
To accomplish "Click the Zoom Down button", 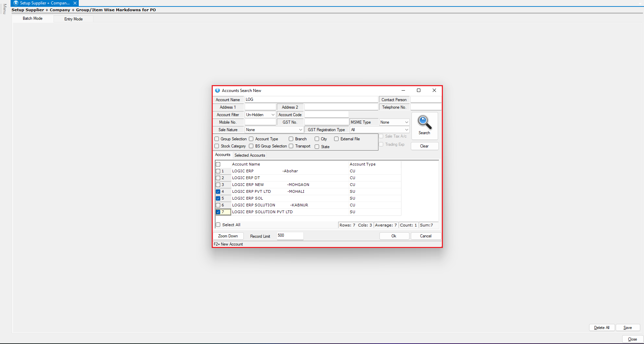I will point(228,236).
